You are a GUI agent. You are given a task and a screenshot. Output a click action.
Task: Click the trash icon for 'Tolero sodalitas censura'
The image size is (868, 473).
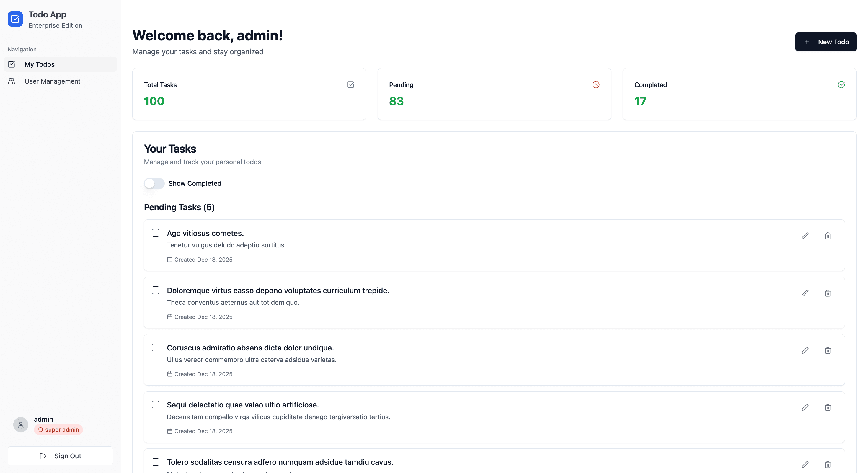[x=828, y=464]
